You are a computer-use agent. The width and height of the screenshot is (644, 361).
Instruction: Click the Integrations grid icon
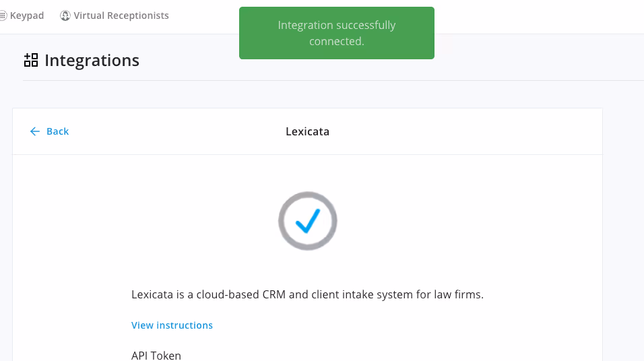click(x=31, y=60)
